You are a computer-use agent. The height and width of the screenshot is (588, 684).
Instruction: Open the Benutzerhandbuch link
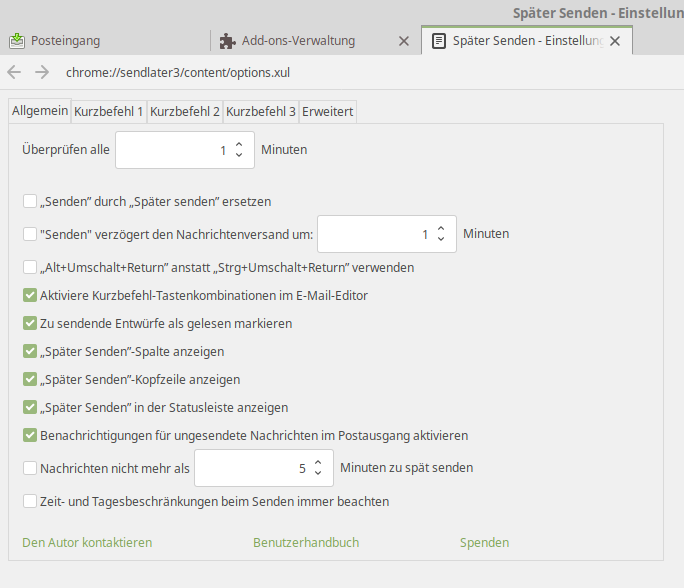pyautogui.click(x=306, y=542)
